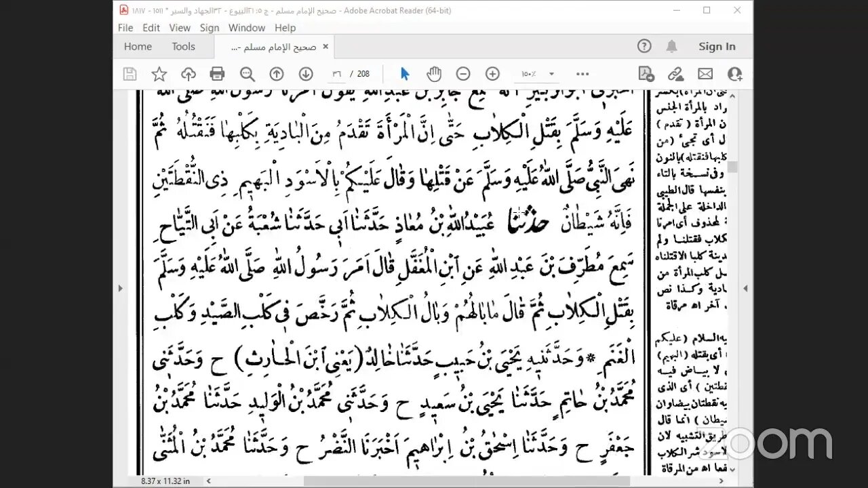
Task: Open the find text magnifier
Action: 248,74
